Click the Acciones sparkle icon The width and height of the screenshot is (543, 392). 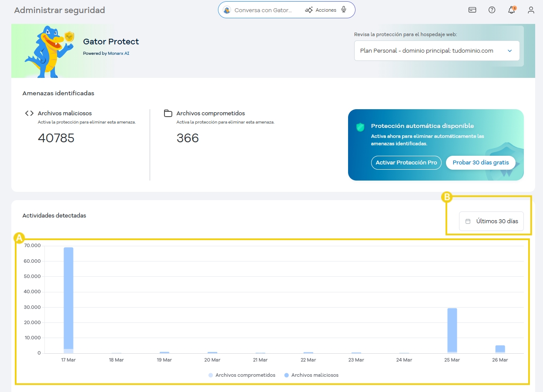coord(309,10)
